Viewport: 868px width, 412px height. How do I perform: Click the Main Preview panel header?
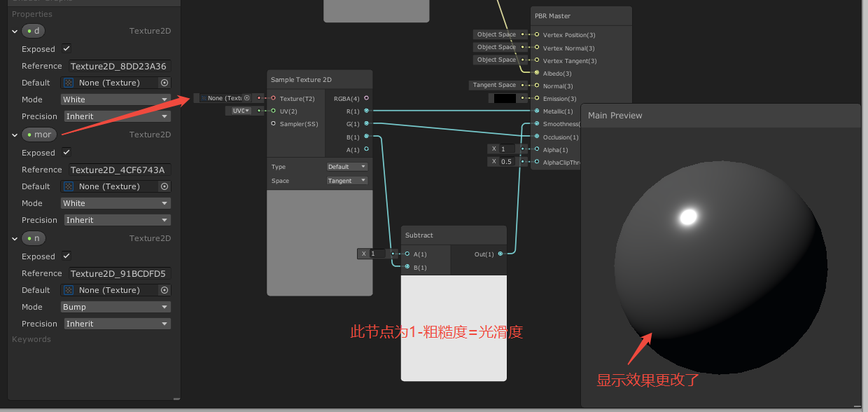tap(721, 116)
